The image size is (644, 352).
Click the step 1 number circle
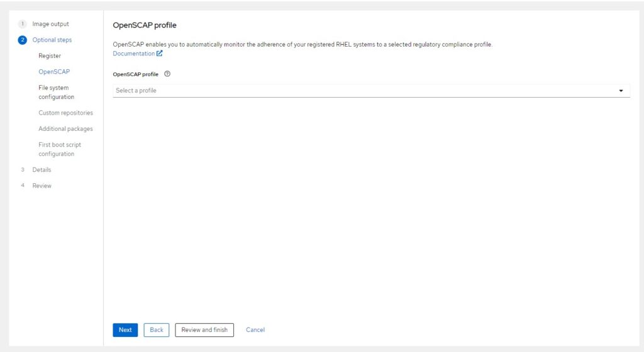click(23, 24)
